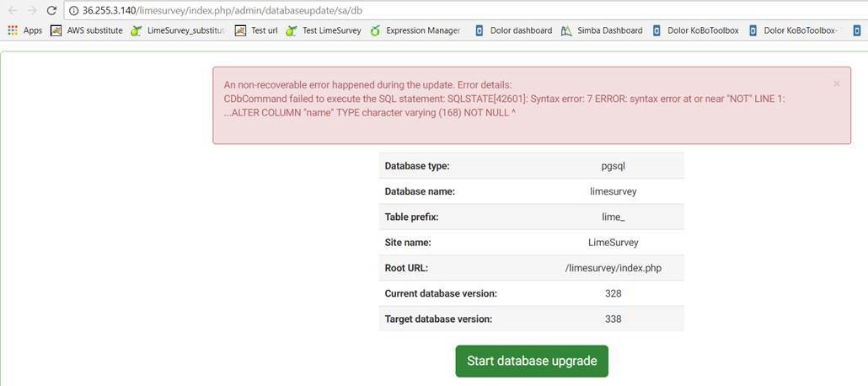Open the Dolor KoBoToolbox bookmark

pyautogui.click(x=696, y=30)
